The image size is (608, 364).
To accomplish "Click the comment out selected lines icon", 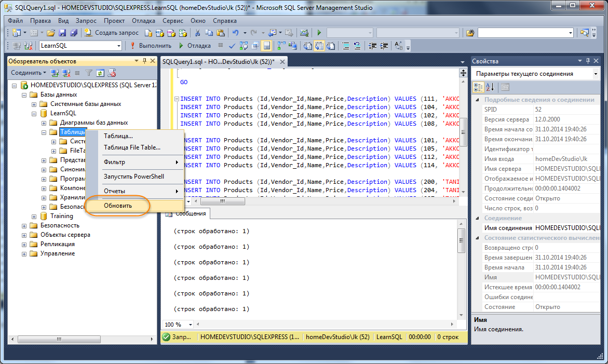I will pos(346,46).
